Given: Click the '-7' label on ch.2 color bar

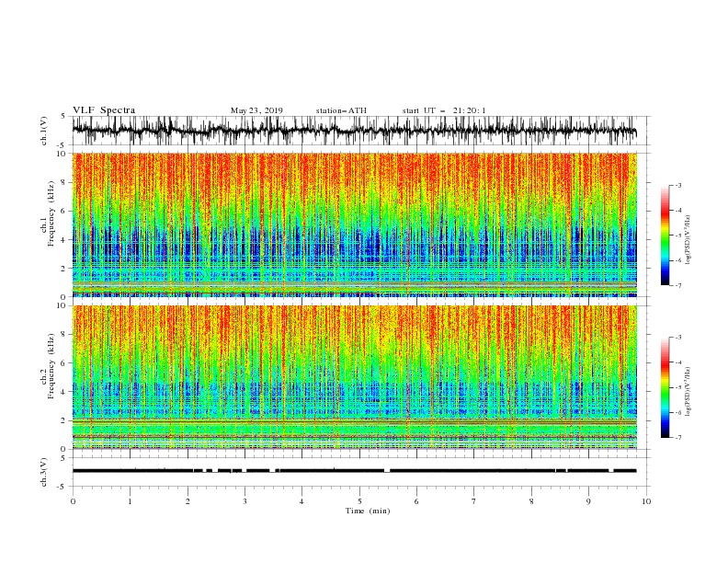Looking at the screenshot, I should coord(677,438).
